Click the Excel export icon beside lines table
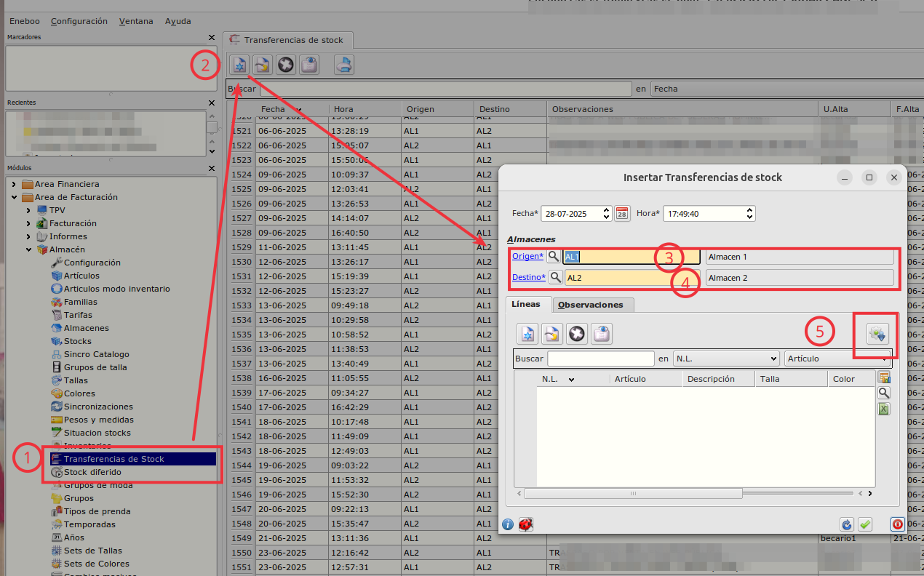 [x=884, y=409]
